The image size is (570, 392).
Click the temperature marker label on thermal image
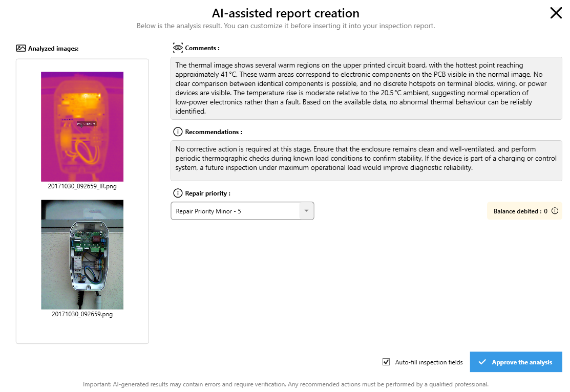coord(86,124)
